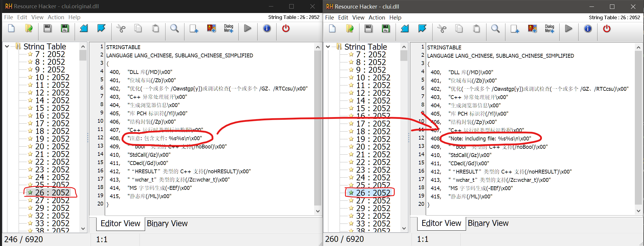Click red power Exit icon in clui.original.dll window
This screenshot has height=246, width=644.
coord(286,29)
